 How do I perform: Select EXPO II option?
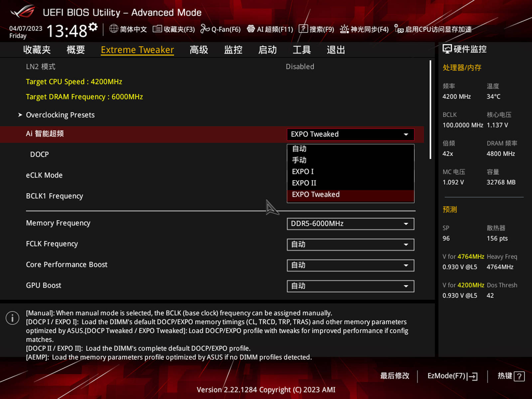[350, 183]
